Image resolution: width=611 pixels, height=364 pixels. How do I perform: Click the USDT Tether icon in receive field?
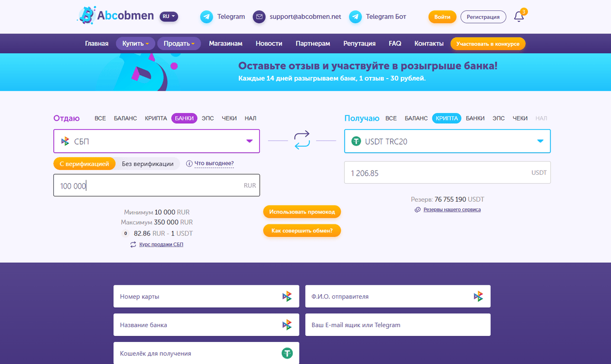click(356, 141)
